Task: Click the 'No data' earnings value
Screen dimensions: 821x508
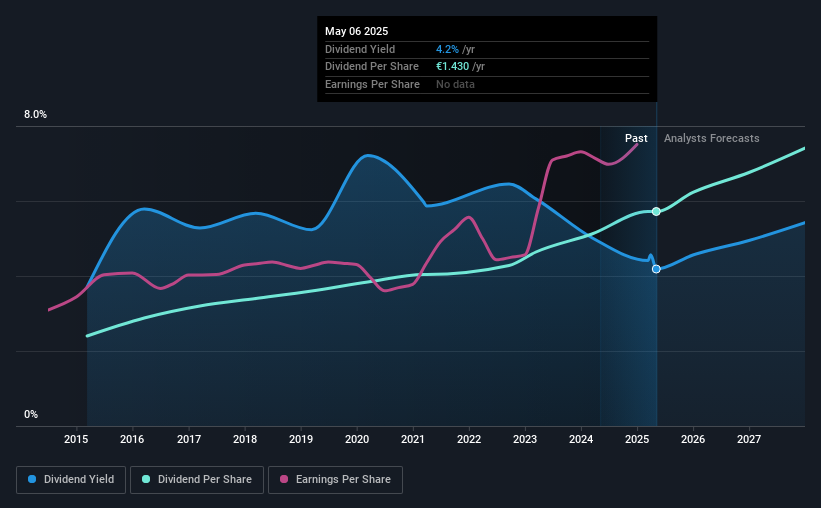Action: (456, 84)
